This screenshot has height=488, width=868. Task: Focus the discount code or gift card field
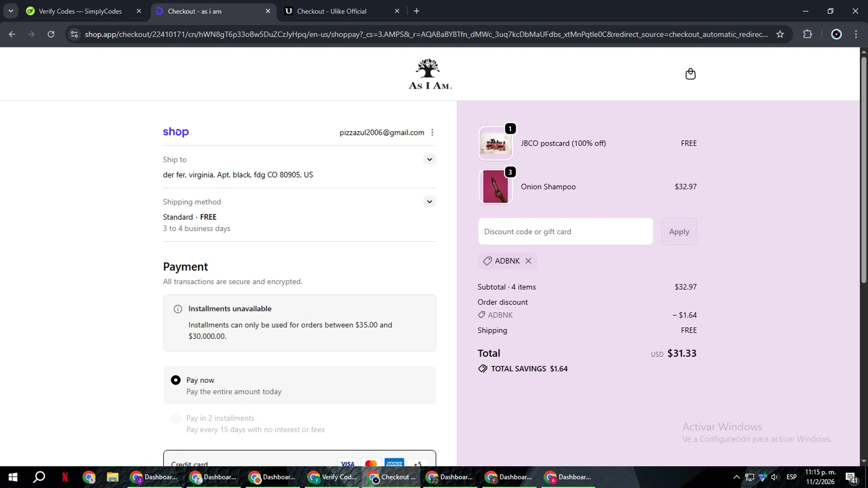coord(565,231)
